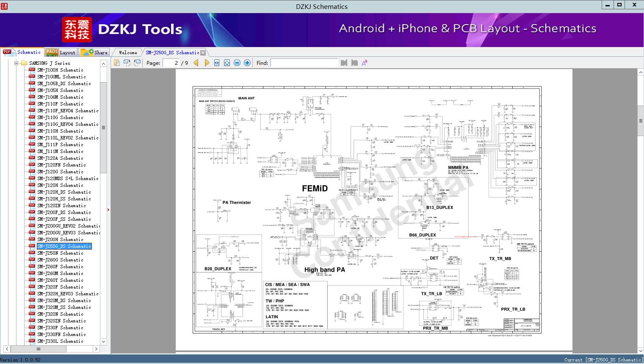Click the first copy icon in toolbar

pyautogui.click(x=117, y=63)
